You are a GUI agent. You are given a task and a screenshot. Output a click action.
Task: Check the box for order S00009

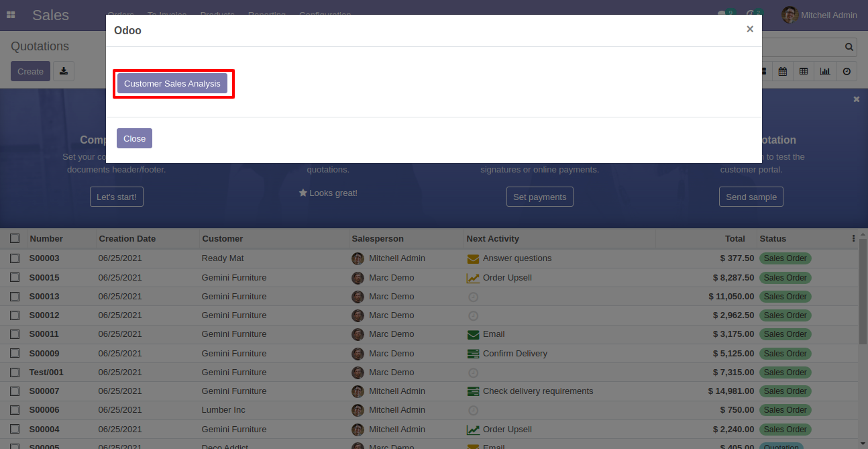click(15, 354)
